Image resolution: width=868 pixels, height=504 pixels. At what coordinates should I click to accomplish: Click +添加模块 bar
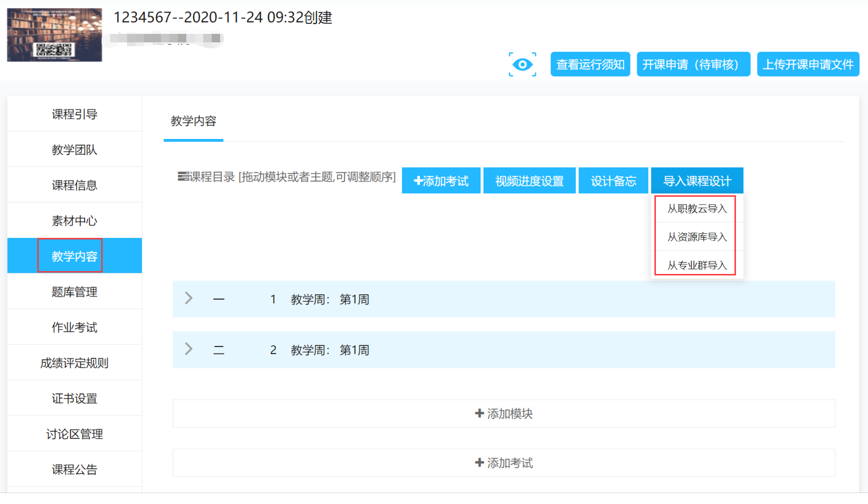[x=503, y=413]
